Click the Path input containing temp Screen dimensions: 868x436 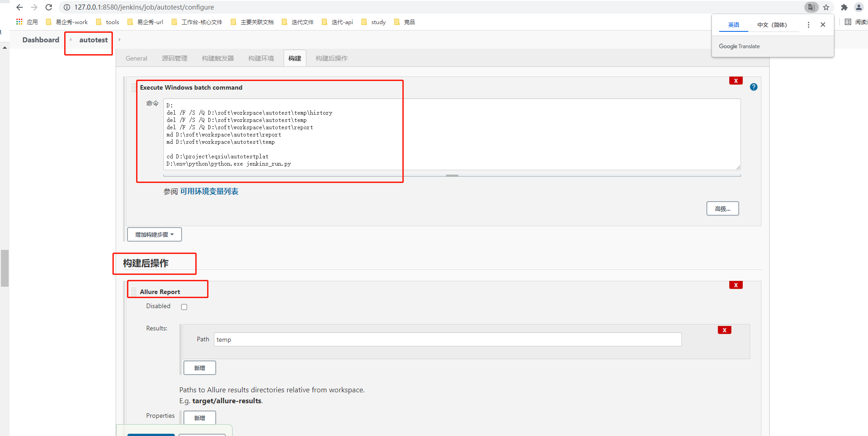click(x=447, y=339)
